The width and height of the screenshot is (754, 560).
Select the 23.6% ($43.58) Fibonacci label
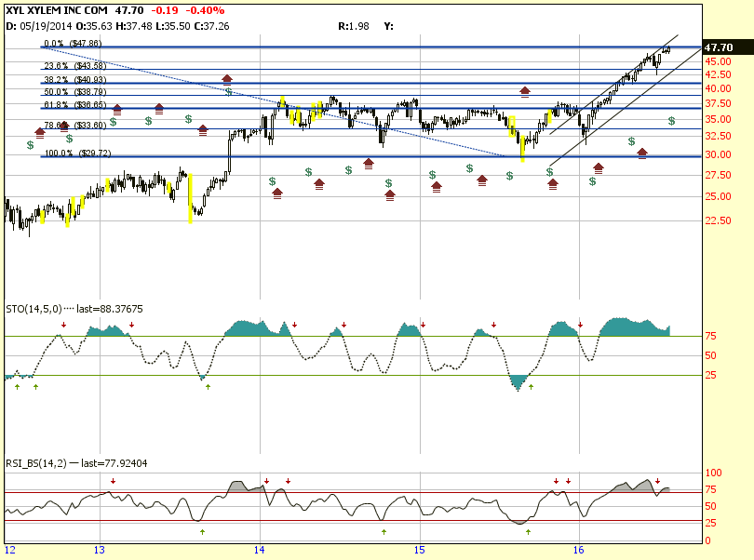75,65
